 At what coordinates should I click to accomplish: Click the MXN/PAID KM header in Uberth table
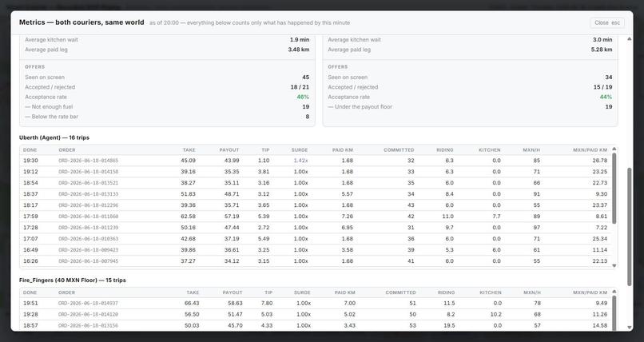[x=590, y=150]
